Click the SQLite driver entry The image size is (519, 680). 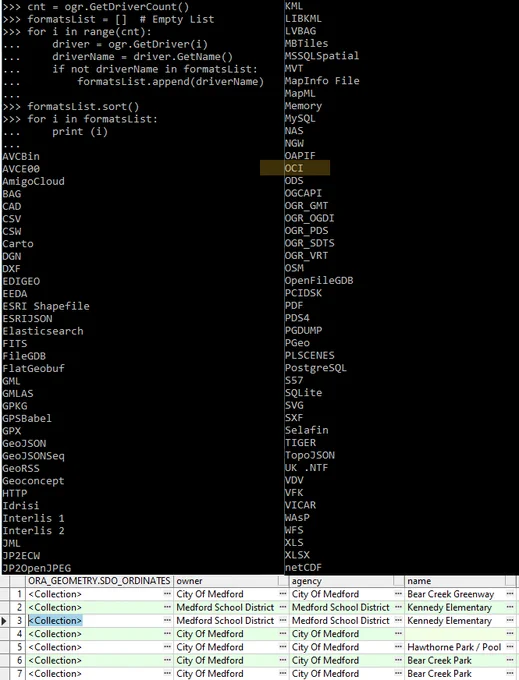click(x=303, y=393)
